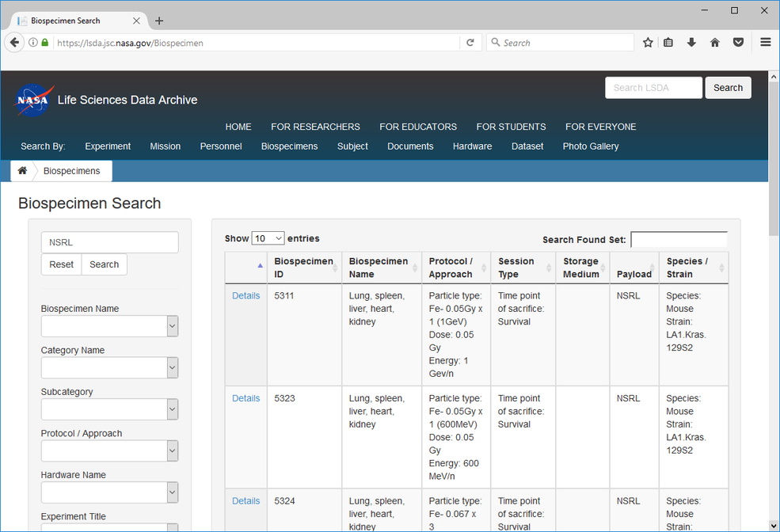Click the Search Found Set input field
Viewport: 780px width, 532px height.
point(678,239)
